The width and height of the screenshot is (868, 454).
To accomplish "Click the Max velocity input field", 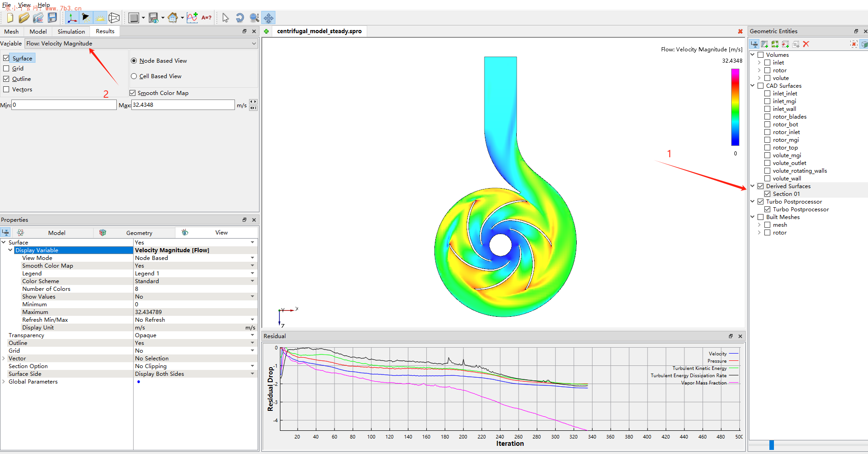I will point(183,105).
